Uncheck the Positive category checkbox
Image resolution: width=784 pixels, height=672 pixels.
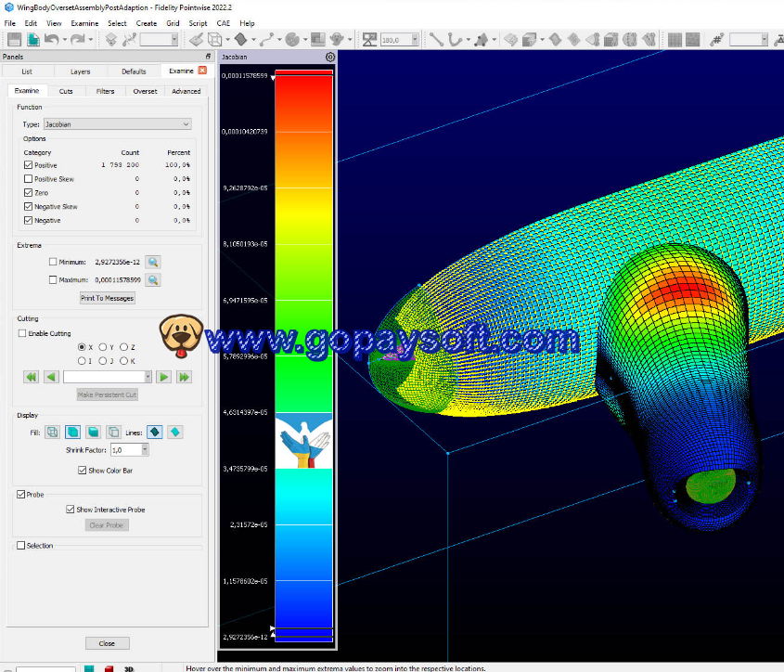28,165
